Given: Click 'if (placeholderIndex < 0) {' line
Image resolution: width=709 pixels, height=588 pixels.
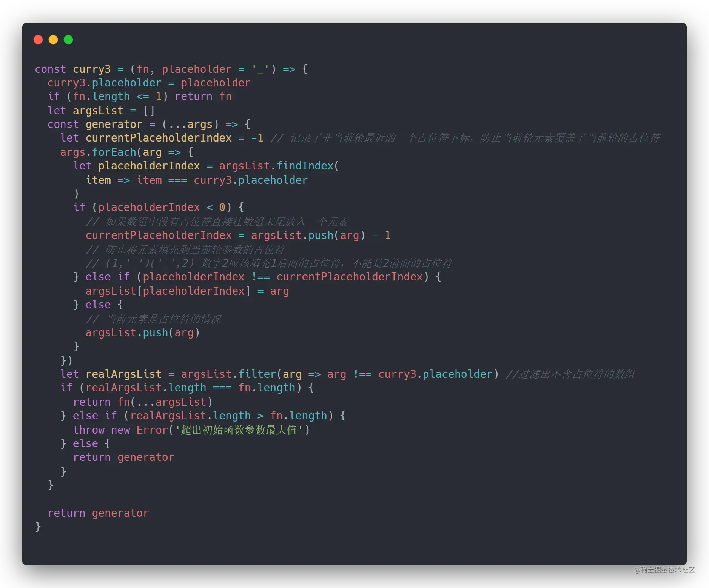Looking at the screenshot, I should [158, 207].
